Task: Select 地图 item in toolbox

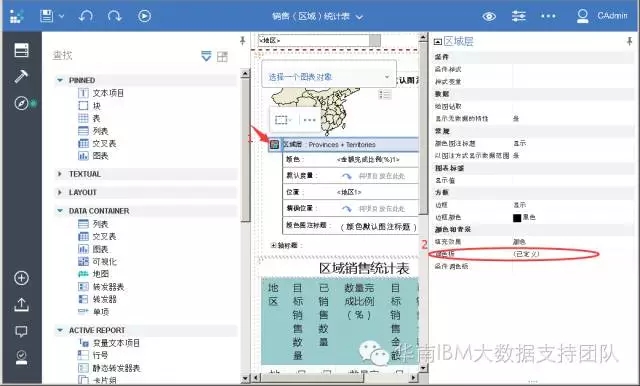Action: [93, 274]
